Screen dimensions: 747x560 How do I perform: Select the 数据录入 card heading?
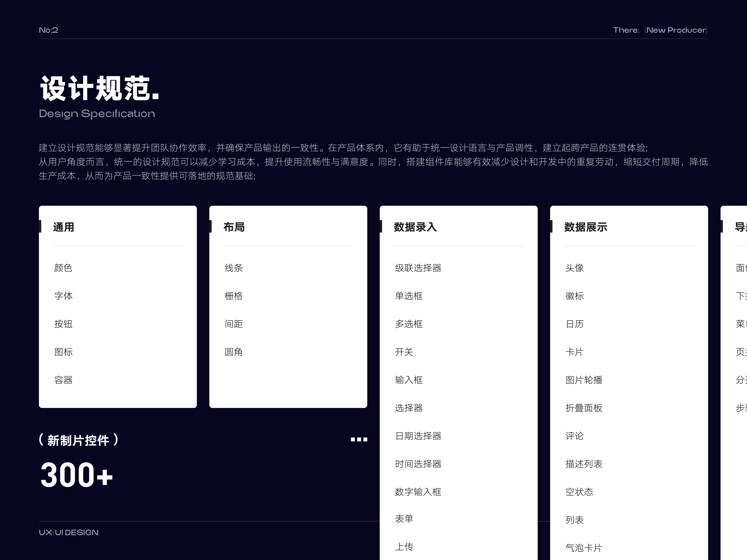(x=415, y=227)
